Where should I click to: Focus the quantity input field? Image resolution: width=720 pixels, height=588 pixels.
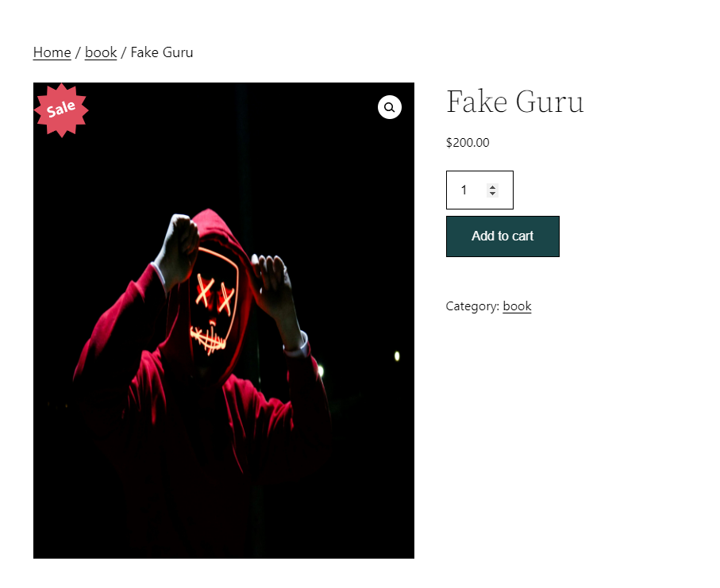pos(479,190)
